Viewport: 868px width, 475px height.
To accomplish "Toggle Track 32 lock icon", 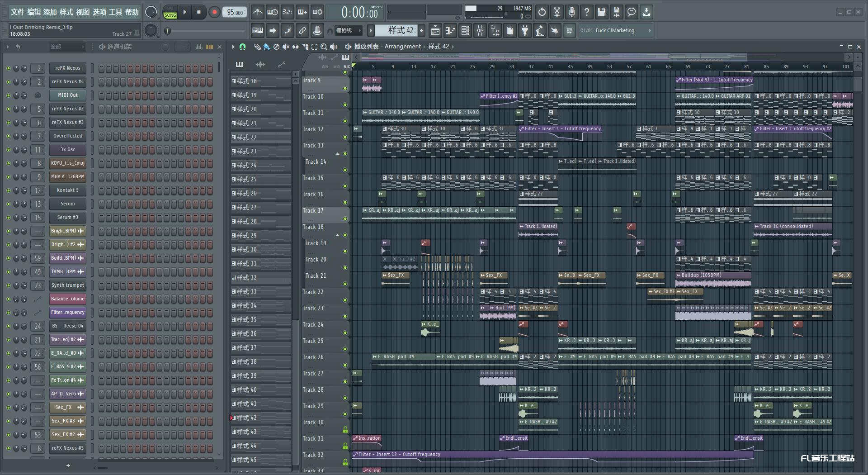I will click(x=345, y=462).
